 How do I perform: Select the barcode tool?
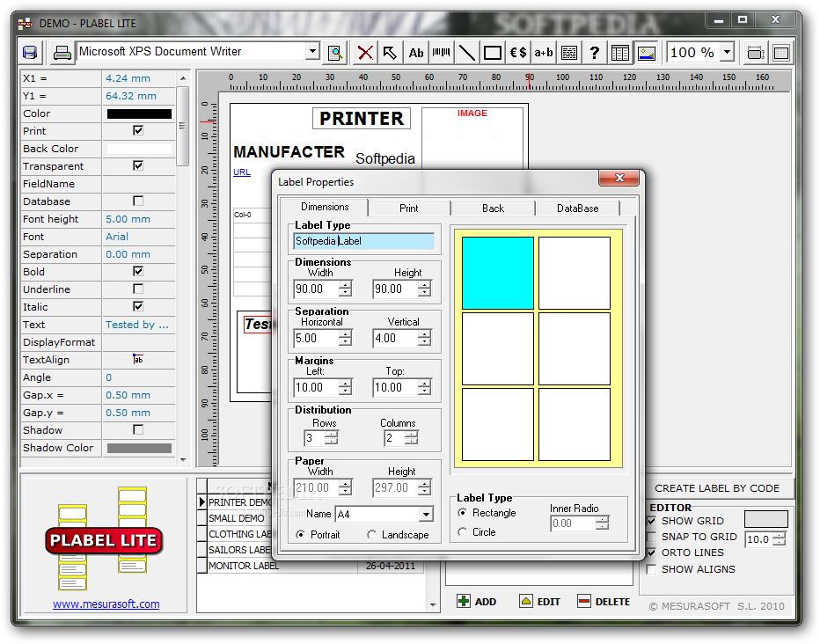pyautogui.click(x=442, y=53)
